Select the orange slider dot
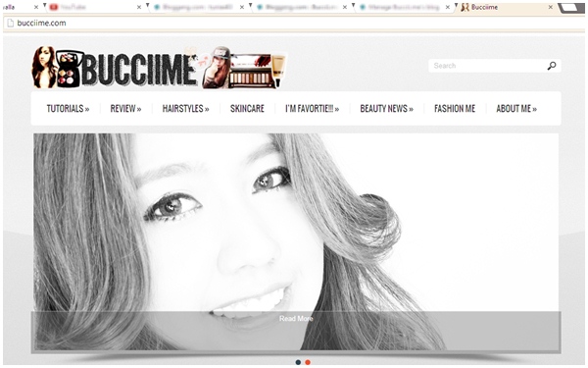This screenshot has width=588, height=368. pyautogui.click(x=308, y=362)
